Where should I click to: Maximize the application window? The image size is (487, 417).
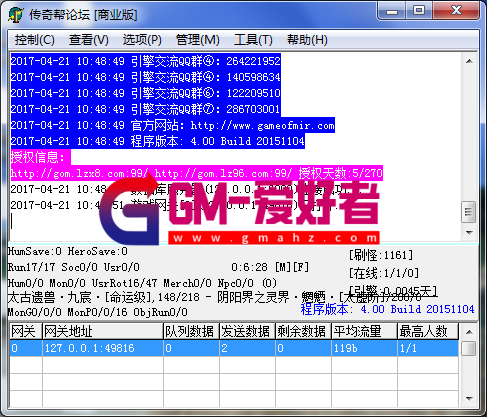(x=419, y=10)
